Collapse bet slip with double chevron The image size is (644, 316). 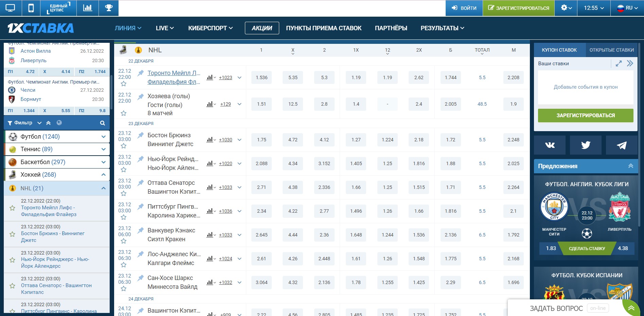pos(630,64)
